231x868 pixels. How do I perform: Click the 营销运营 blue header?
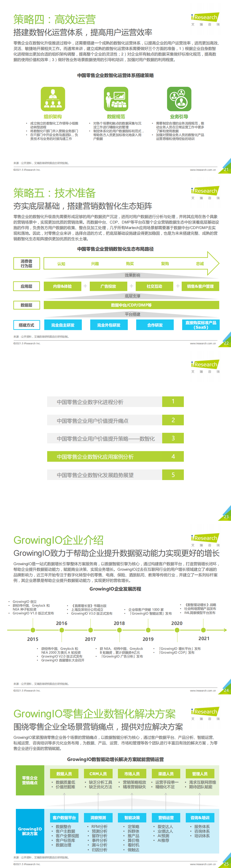(x=166, y=818)
